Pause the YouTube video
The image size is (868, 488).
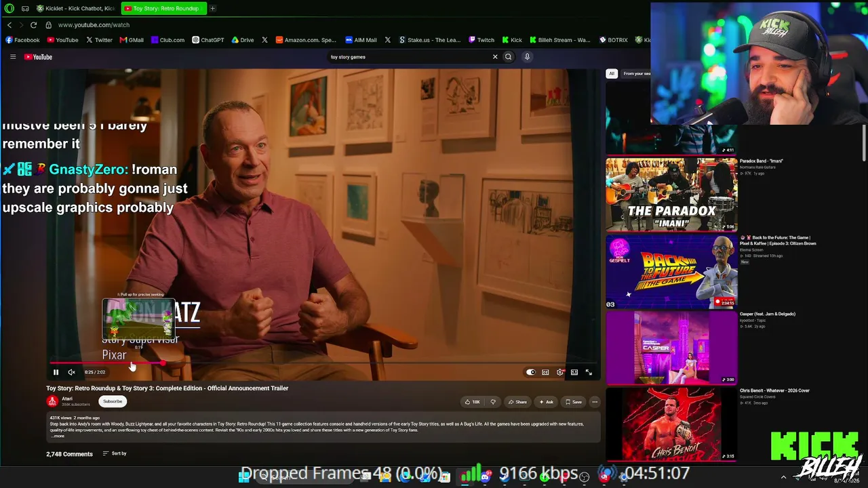point(56,372)
